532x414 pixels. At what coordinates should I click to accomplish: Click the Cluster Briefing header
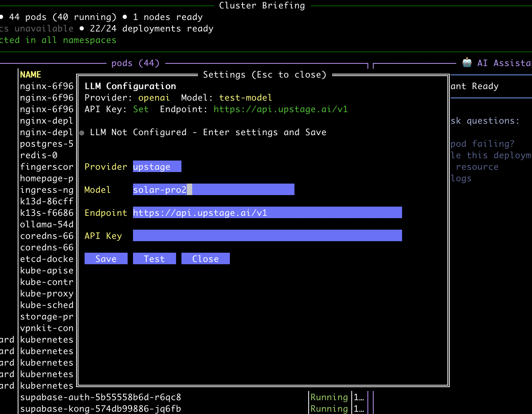pyautogui.click(x=262, y=5)
